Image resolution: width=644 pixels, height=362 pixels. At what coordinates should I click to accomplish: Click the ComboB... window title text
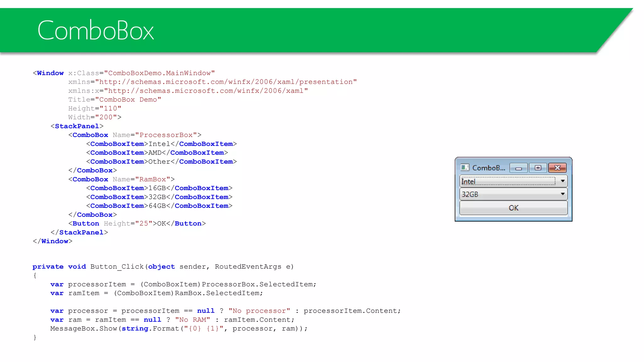pos(489,168)
